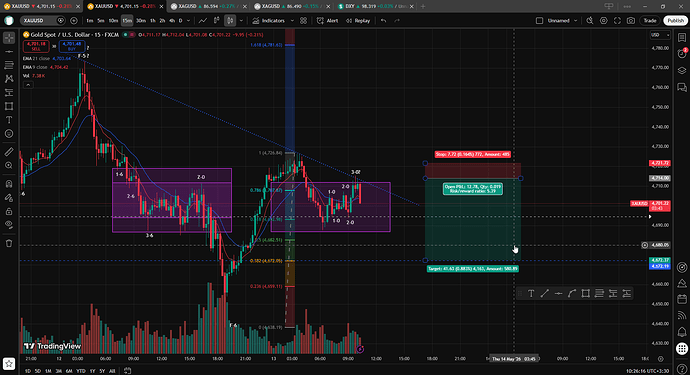
Task: Open the geometric shapes tools
Action: [9, 106]
